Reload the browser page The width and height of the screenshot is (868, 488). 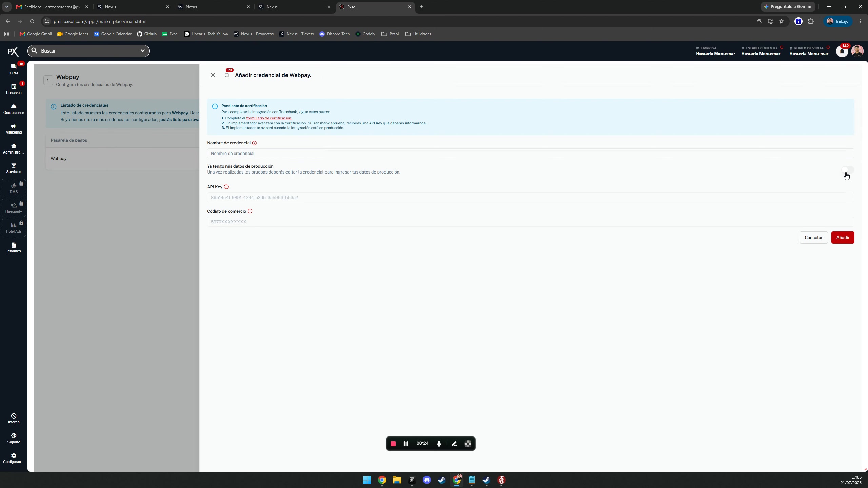pos(32,21)
